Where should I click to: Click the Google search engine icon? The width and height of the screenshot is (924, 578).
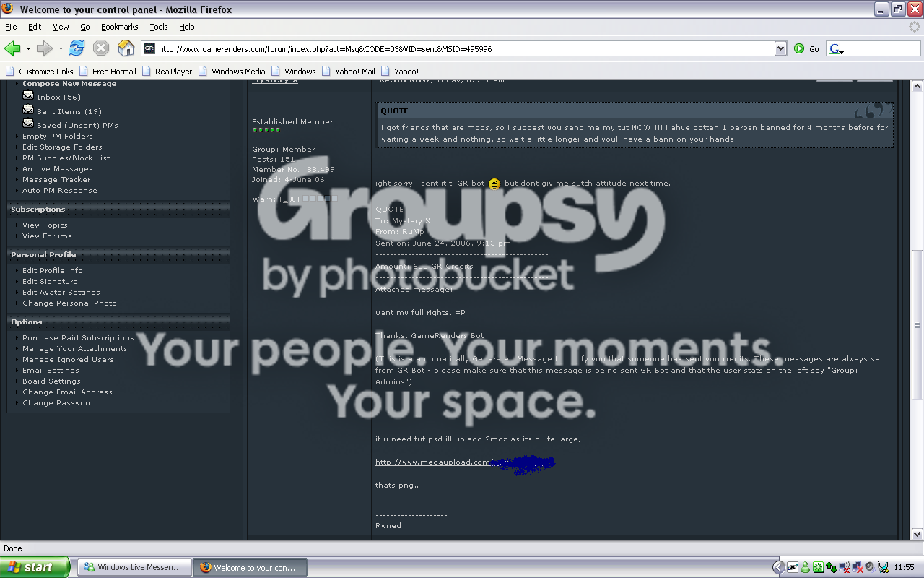click(836, 49)
